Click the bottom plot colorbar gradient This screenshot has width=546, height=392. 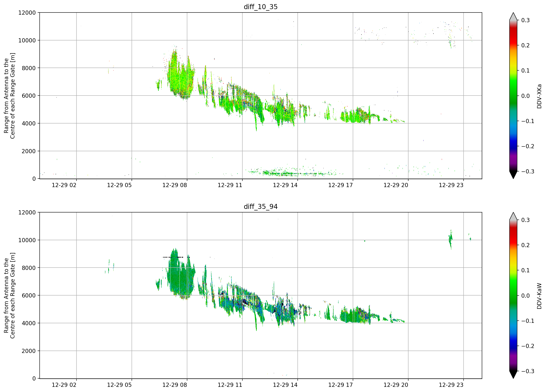[513, 295]
